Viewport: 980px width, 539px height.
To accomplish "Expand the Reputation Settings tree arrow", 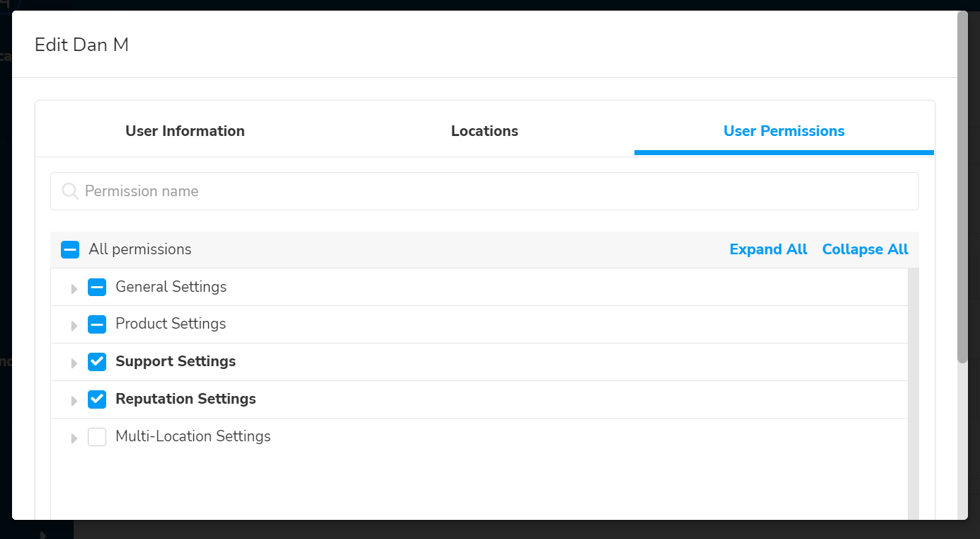I will pyautogui.click(x=74, y=401).
